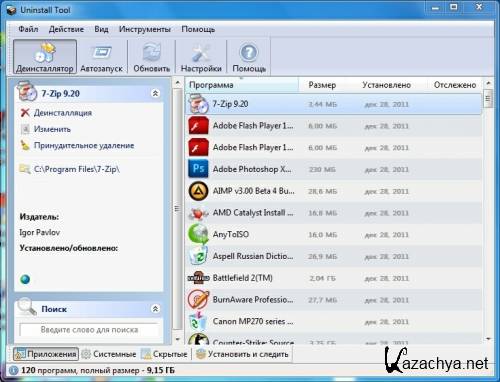The image size is (500, 382).
Task: Minimize the Uninstall Tool window
Action: tap(435, 7)
